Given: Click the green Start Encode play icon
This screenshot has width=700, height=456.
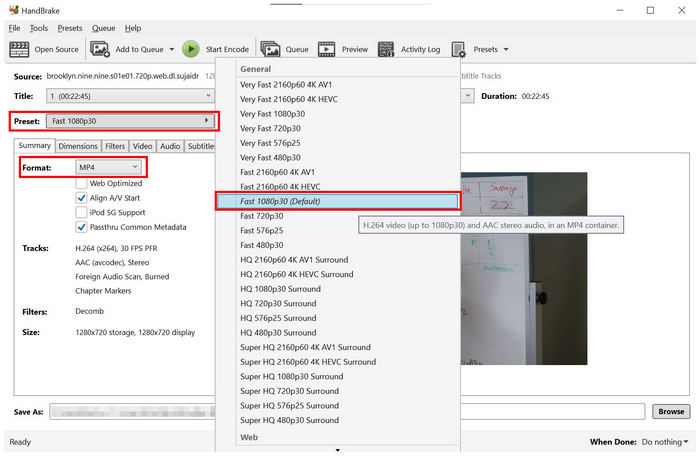Looking at the screenshot, I should click(x=191, y=49).
